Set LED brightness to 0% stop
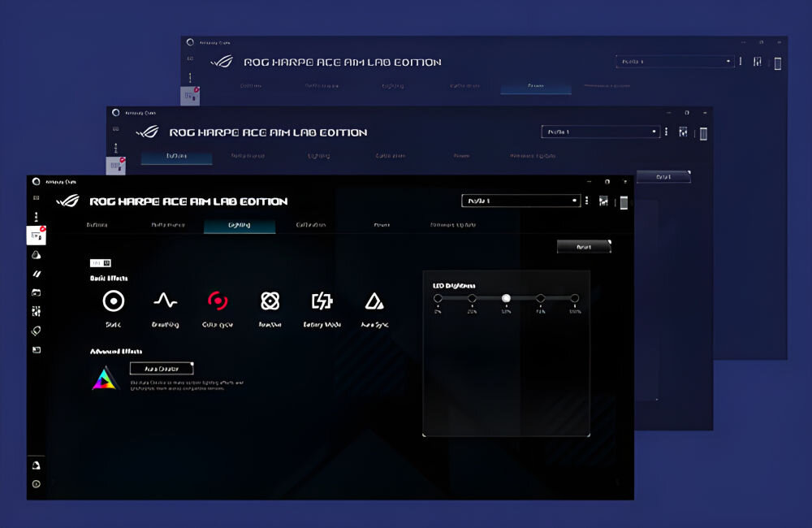The width and height of the screenshot is (812, 528). (x=438, y=298)
